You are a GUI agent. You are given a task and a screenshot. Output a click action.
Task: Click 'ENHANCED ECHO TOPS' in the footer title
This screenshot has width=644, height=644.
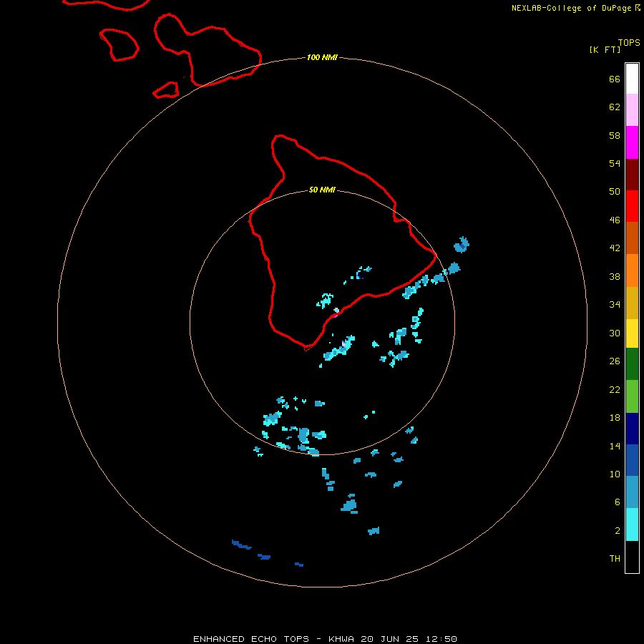(251, 639)
